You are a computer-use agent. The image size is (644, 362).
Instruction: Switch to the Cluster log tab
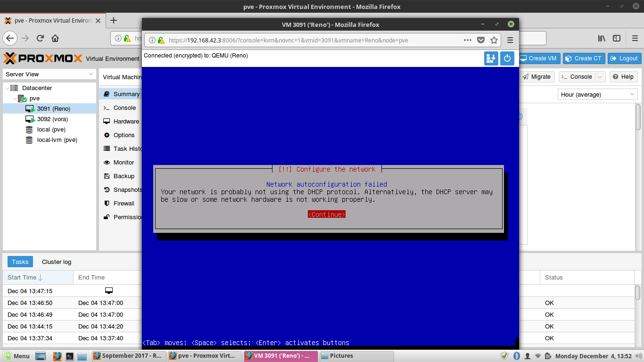click(x=57, y=262)
